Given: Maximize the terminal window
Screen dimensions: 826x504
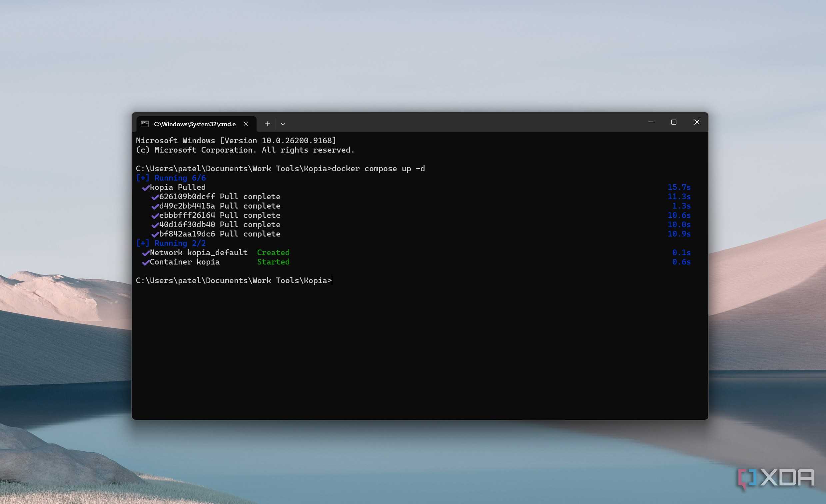Looking at the screenshot, I should (x=674, y=122).
